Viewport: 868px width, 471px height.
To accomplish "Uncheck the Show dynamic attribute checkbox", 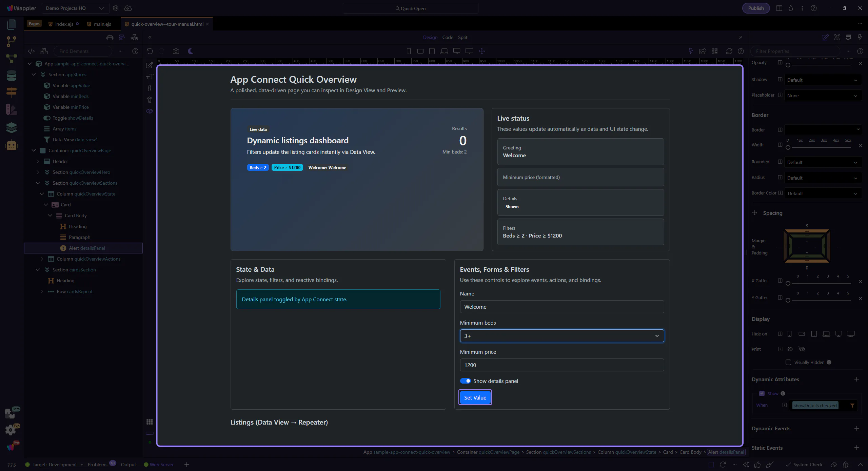I will (x=762, y=393).
